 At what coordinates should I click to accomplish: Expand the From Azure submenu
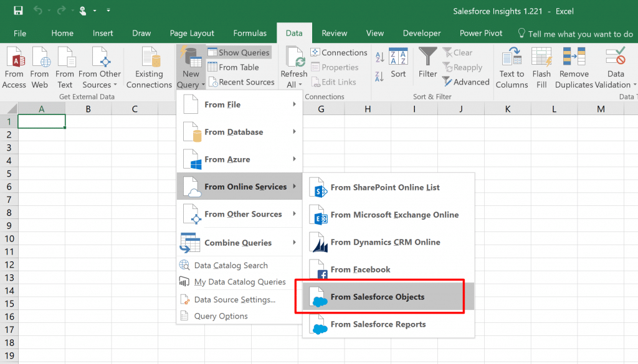point(240,159)
